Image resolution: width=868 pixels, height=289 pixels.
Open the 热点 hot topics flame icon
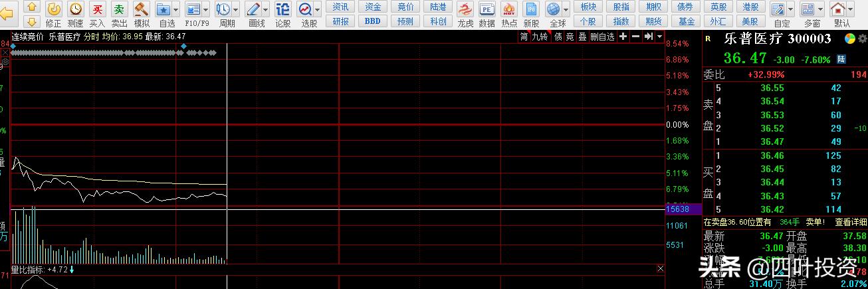click(508, 9)
